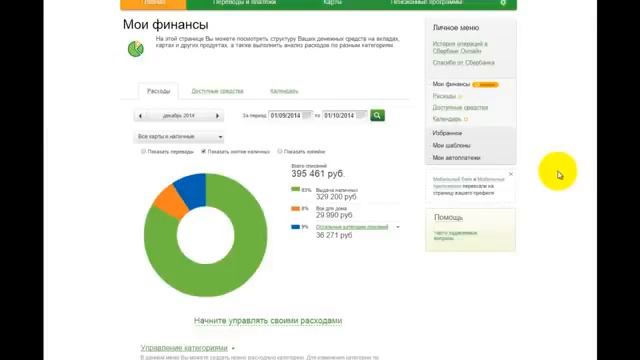Click Доступные средства in the sidebar menu
Screen dimensions: 640x360
[460, 108]
